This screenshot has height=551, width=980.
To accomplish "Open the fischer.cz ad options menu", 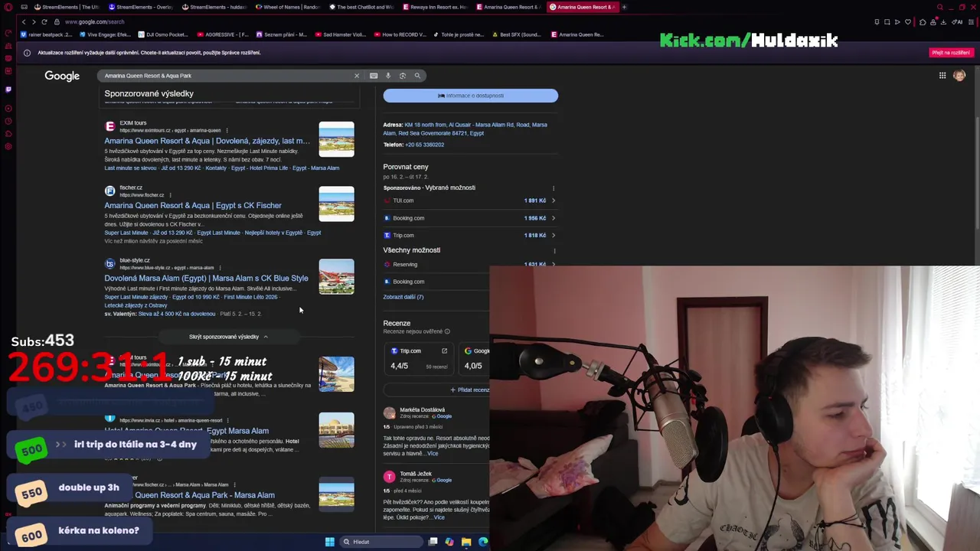I will tap(170, 195).
